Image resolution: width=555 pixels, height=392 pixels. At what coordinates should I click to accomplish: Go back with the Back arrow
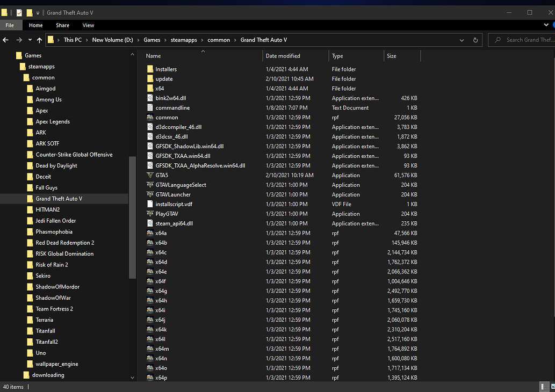(6, 40)
